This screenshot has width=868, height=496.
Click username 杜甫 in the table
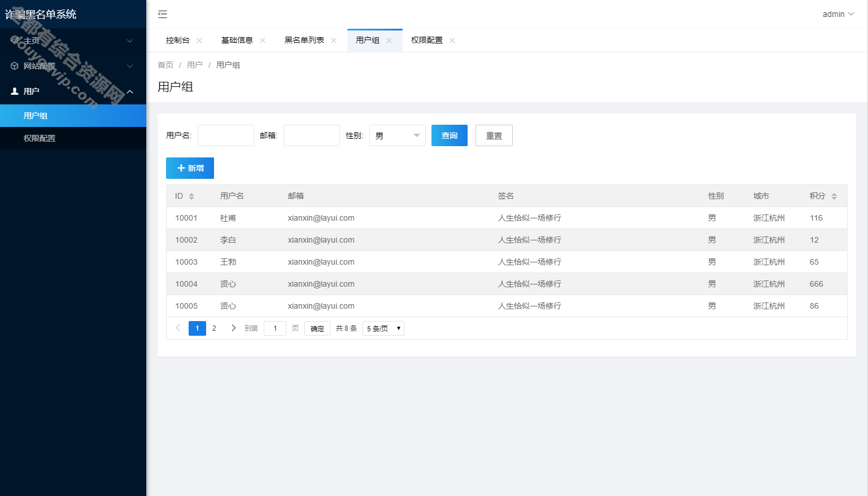[x=228, y=218]
